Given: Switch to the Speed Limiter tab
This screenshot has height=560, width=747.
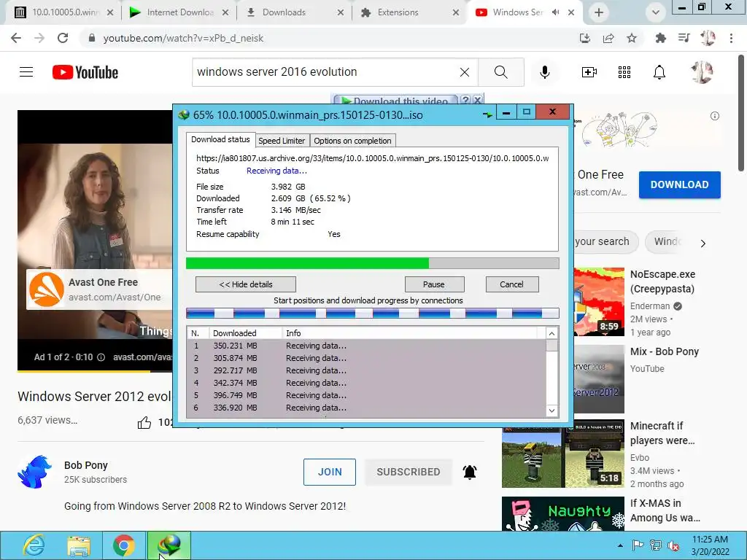Looking at the screenshot, I should tap(282, 141).
